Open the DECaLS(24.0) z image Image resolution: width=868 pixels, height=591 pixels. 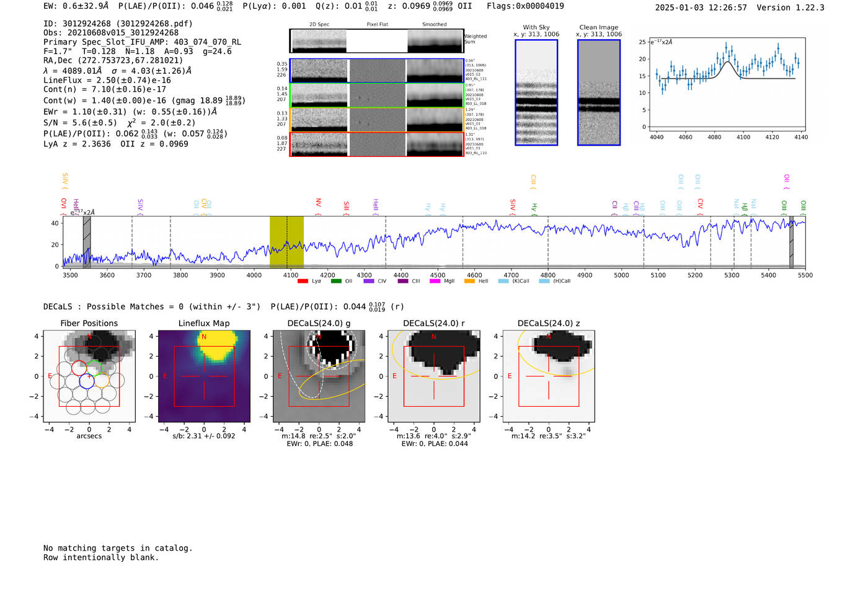click(x=549, y=376)
